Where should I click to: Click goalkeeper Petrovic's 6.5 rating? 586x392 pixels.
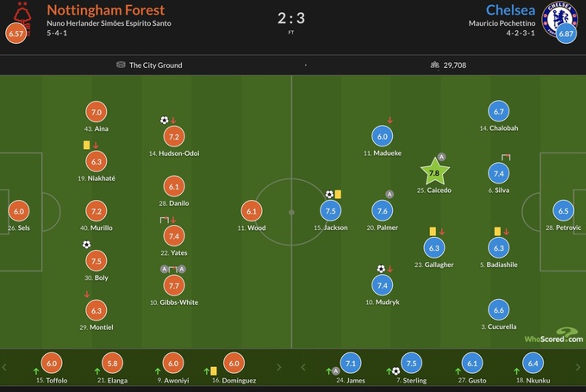[x=564, y=211]
